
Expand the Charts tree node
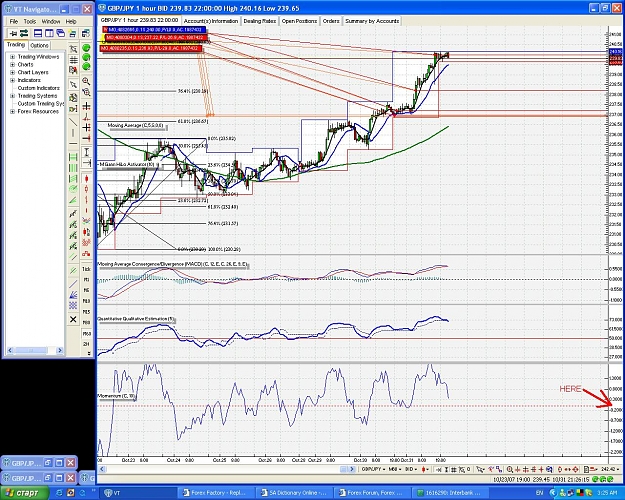(12, 65)
